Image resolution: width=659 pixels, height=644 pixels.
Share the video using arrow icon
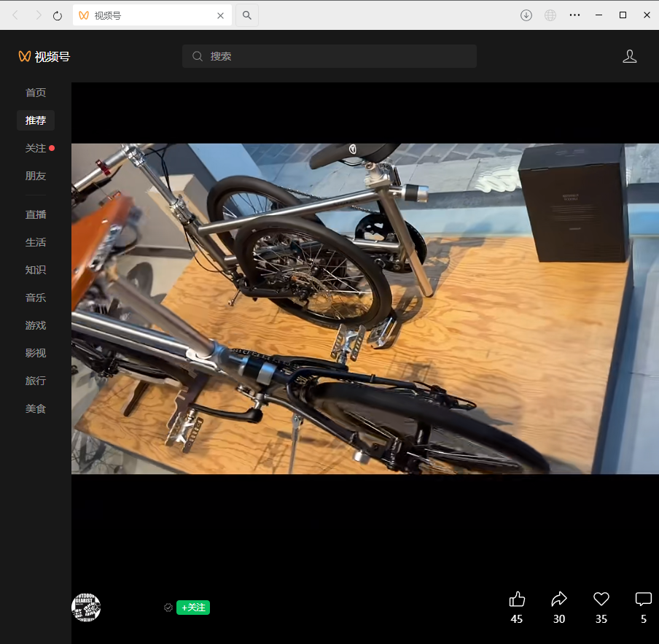pyautogui.click(x=559, y=600)
